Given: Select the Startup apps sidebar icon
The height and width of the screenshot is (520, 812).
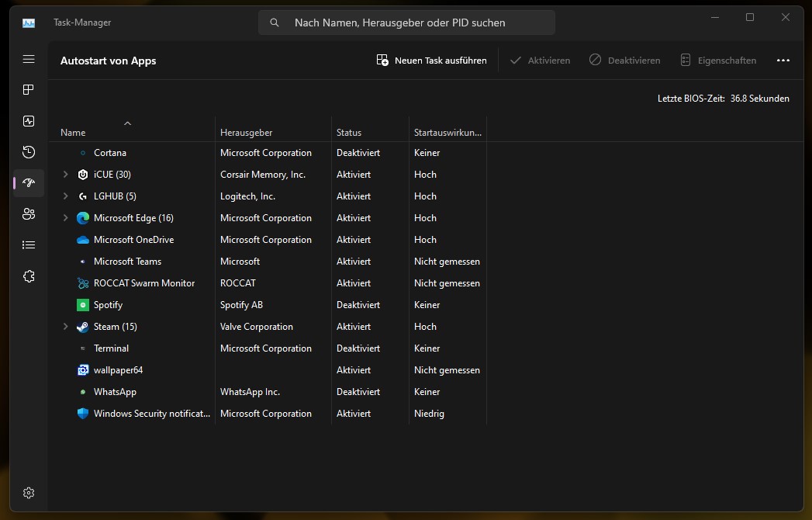Looking at the screenshot, I should [29, 182].
